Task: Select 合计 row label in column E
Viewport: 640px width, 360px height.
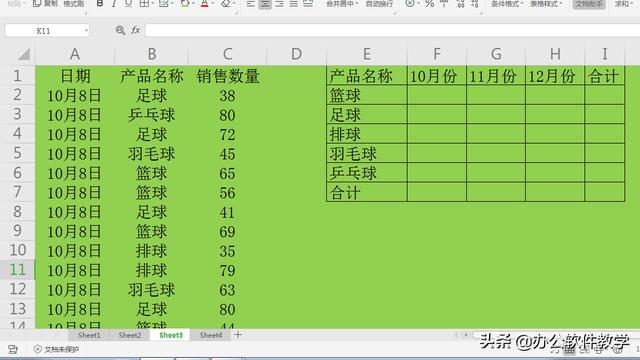Action: click(x=367, y=192)
